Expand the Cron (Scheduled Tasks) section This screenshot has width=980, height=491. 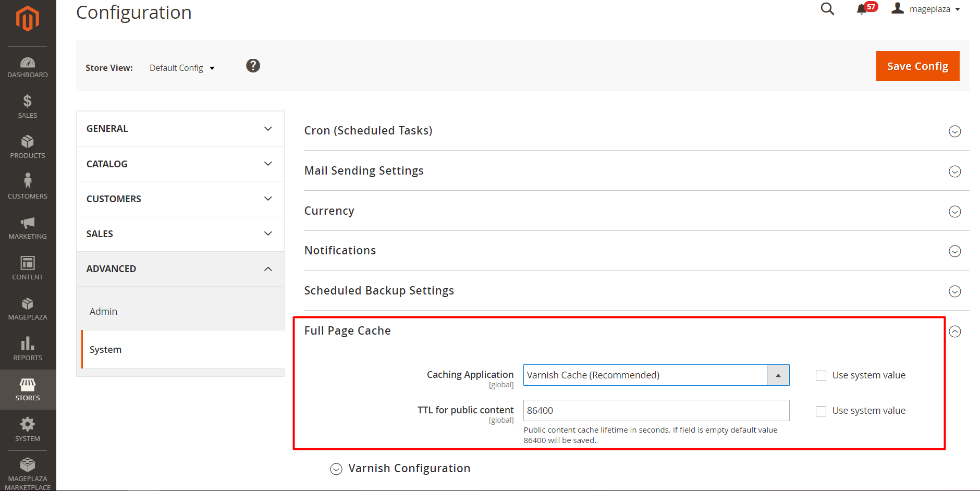(954, 131)
